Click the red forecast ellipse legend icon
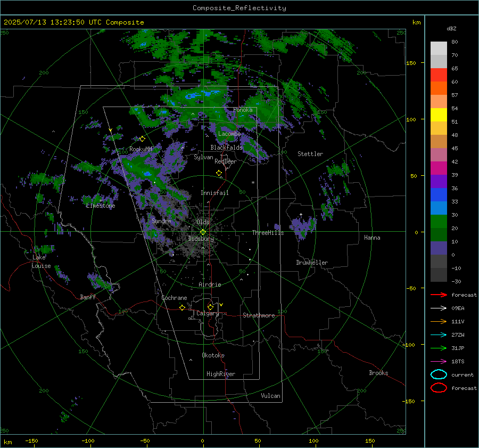The height and width of the screenshot is (448, 479). tap(439, 388)
